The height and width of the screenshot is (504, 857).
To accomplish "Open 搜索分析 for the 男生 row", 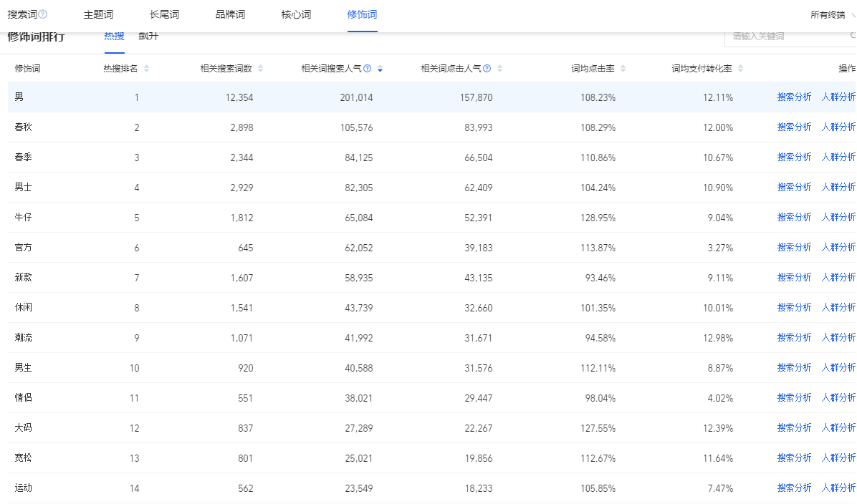I will pos(794,367).
